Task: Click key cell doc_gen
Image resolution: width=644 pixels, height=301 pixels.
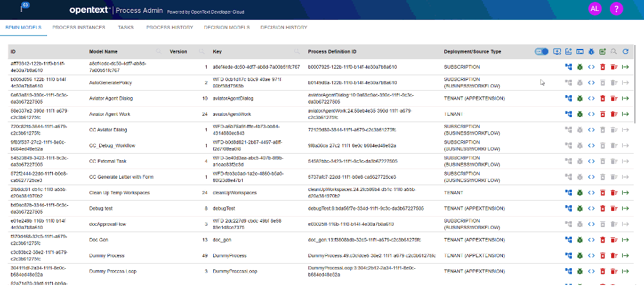Action: pos(222,239)
